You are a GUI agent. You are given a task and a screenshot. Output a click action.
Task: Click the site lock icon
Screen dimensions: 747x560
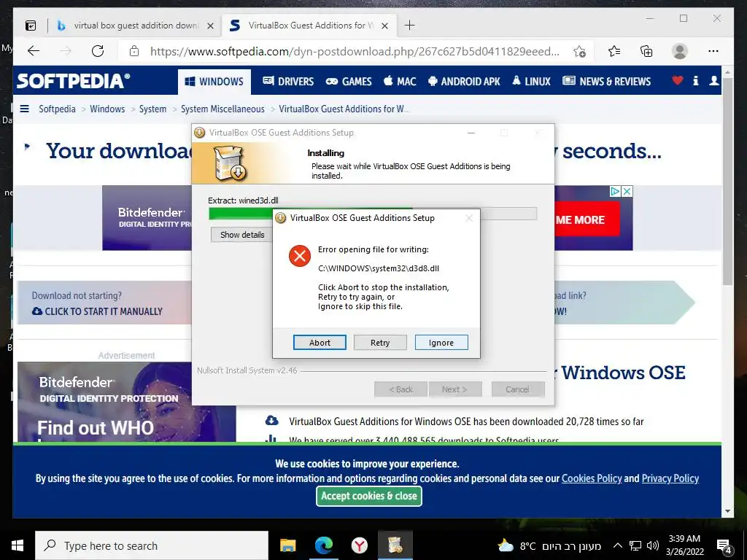point(134,51)
